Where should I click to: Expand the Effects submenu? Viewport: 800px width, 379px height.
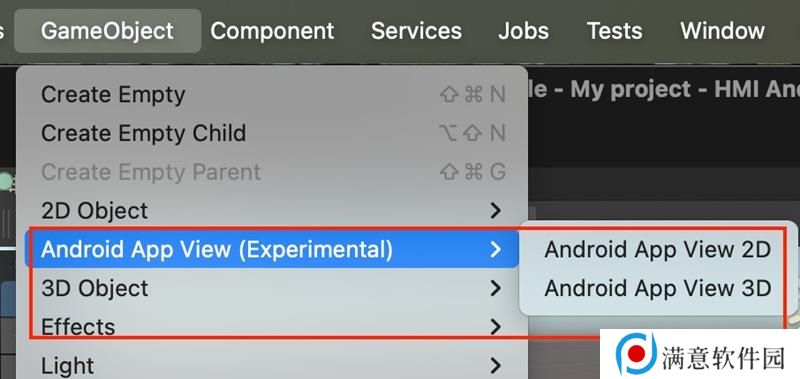(272, 326)
